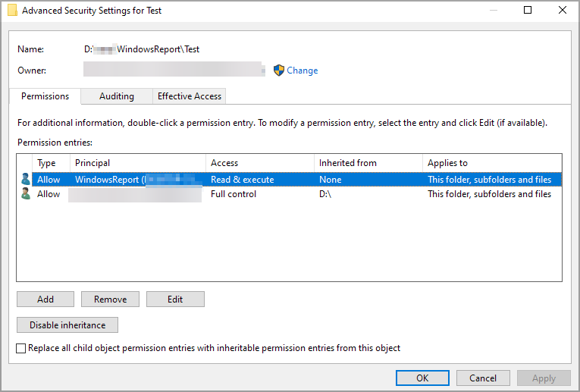Click the Applies to column header
Screen dimensions: 580x392
[491, 163]
